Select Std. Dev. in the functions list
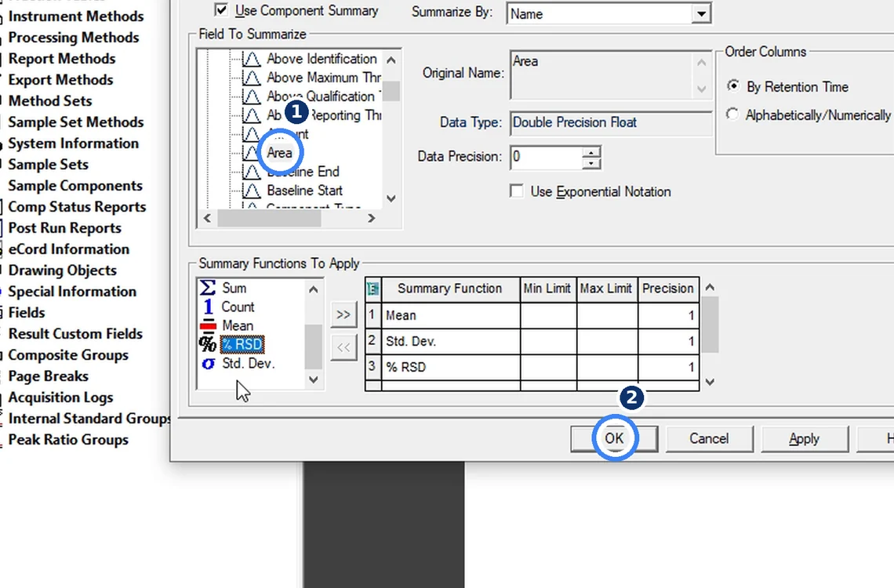The image size is (894, 588). click(x=248, y=364)
